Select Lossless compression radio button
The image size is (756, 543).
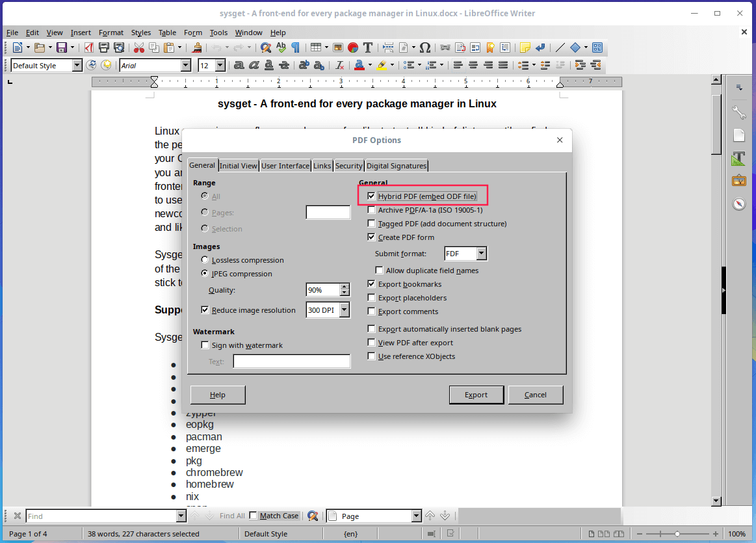pyautogui.click(x=205, y=260)
